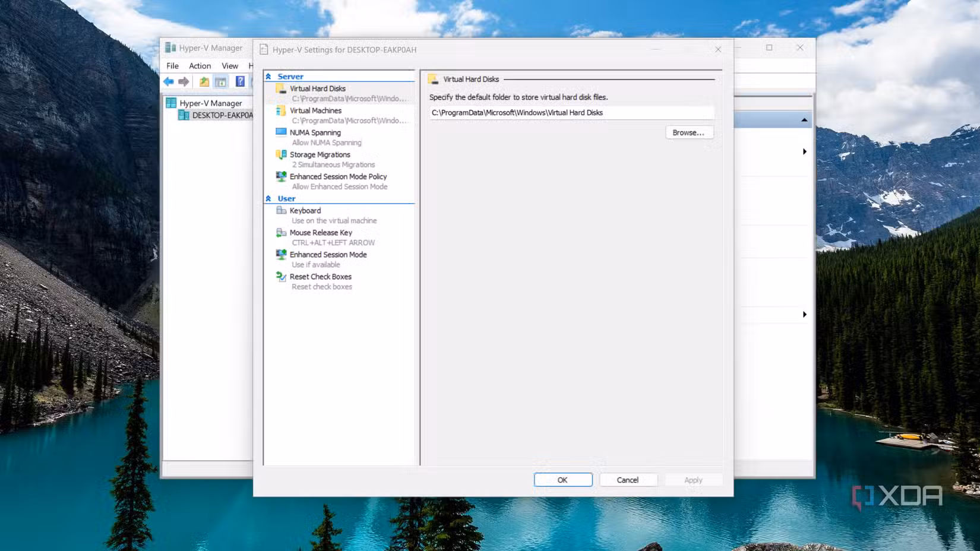Viewport: 980px width, 551px height.
Task: Click OK to confirm settings
Action: tap(563, 480)
